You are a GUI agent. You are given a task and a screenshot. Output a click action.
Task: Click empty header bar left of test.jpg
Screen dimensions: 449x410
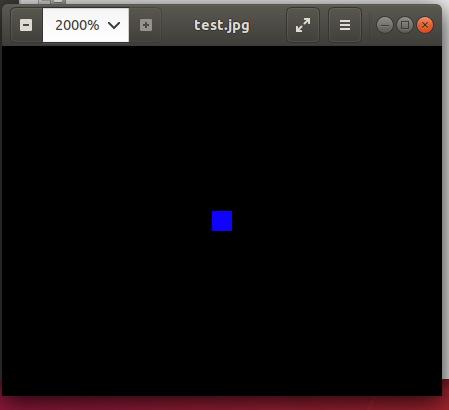[x=177, y=25]
